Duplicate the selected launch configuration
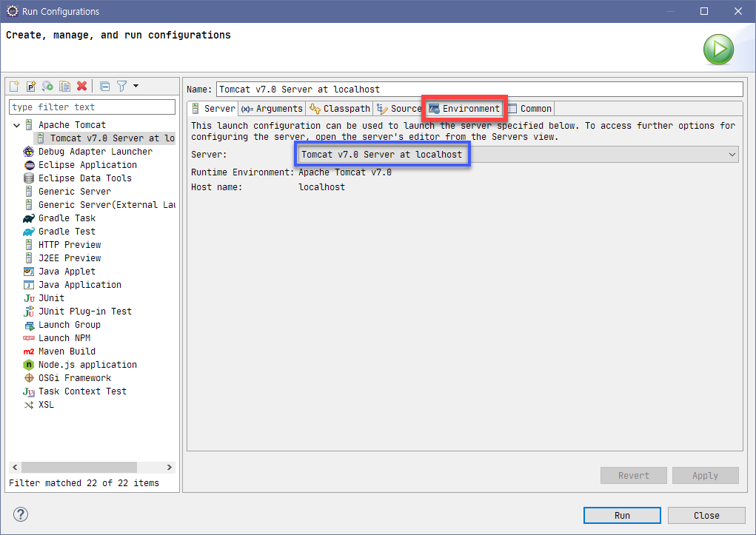The width and height of the screenshot is (756, 535). coord(64,87)
